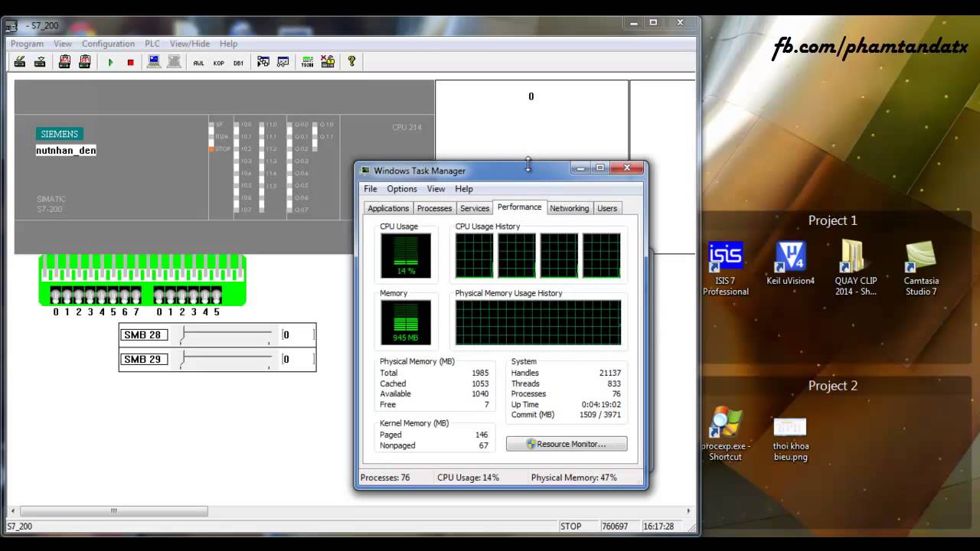Toggle switch 3 in the right six-switch bank
The height and width of the screenshot is (551, 980).
click(194, 295)
